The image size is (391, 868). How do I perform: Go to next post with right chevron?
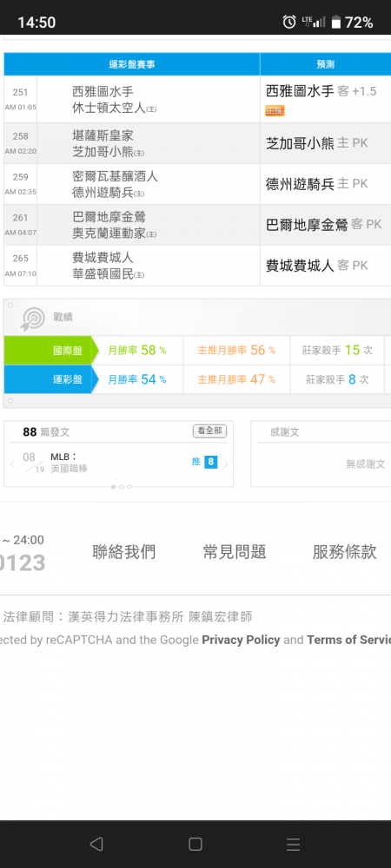225,464
